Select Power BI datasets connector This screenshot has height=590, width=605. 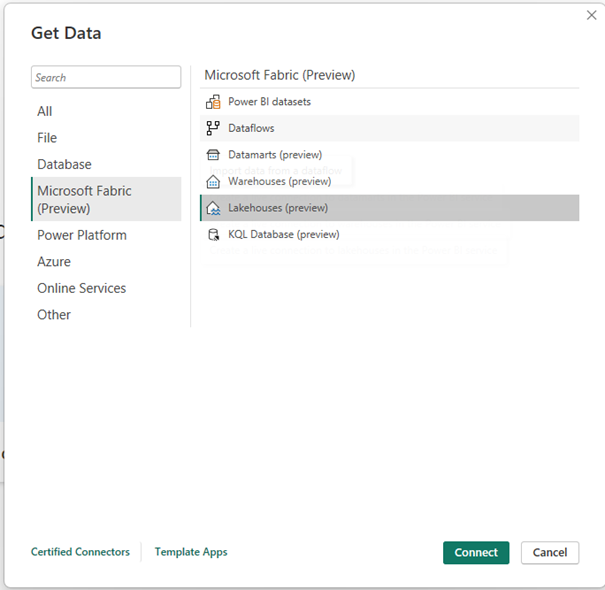coord(389,102)
